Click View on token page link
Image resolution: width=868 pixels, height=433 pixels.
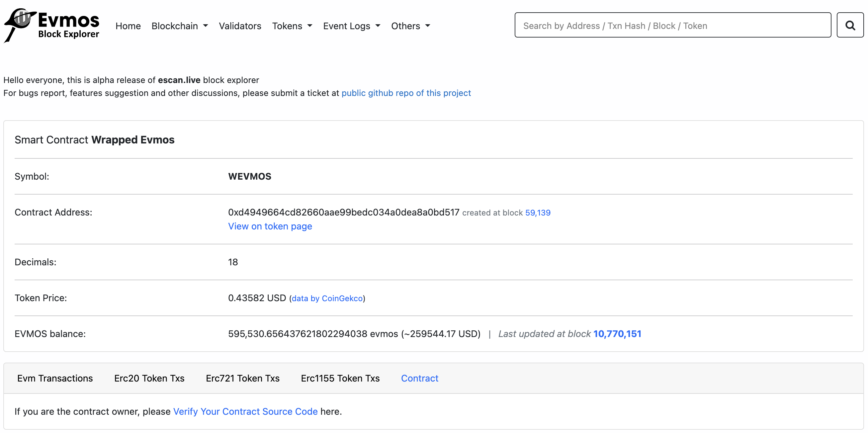coord(270,226)
